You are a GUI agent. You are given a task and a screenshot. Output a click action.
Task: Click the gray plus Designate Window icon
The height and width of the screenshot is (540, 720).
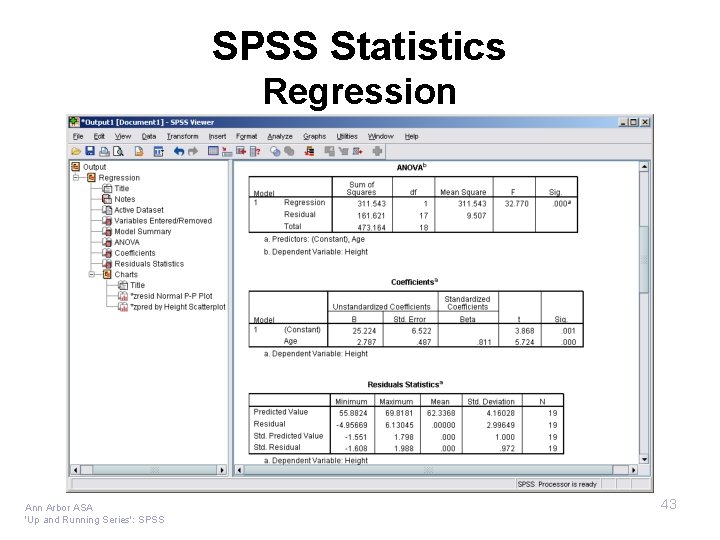377,151
